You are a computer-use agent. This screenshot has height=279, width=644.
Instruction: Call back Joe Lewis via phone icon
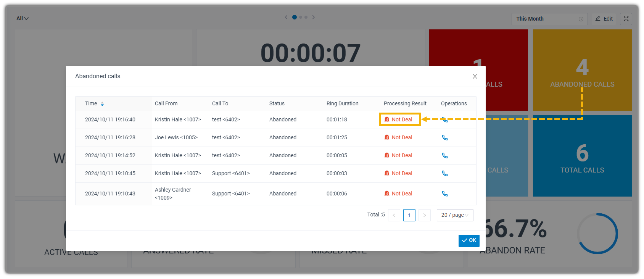444,137
